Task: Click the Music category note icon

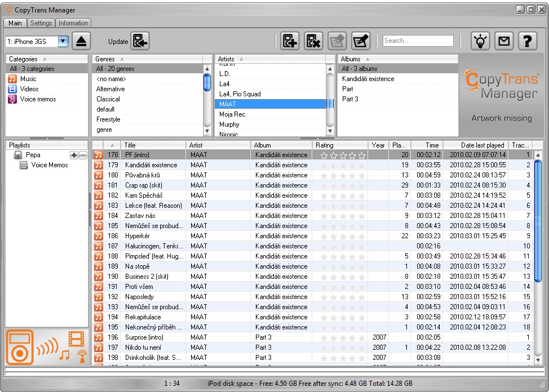Action: (12, 79)
